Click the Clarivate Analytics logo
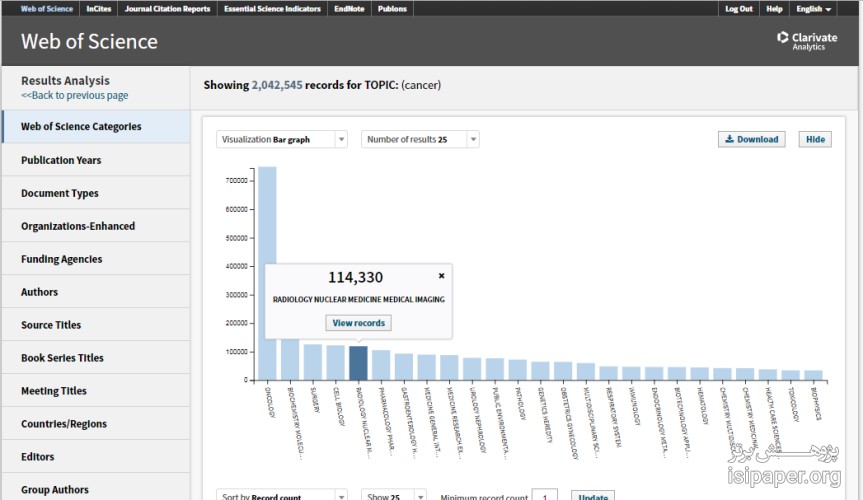Image resolution: width=863 pixels, height=500 pixels. click(807, 41)
